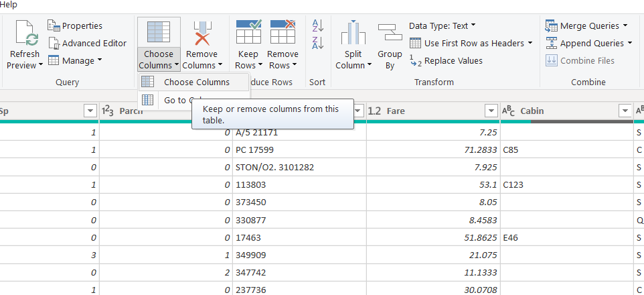Click the Refresh Preview icon
This screenshot has width=644, height=295.
tap(25, 34)
